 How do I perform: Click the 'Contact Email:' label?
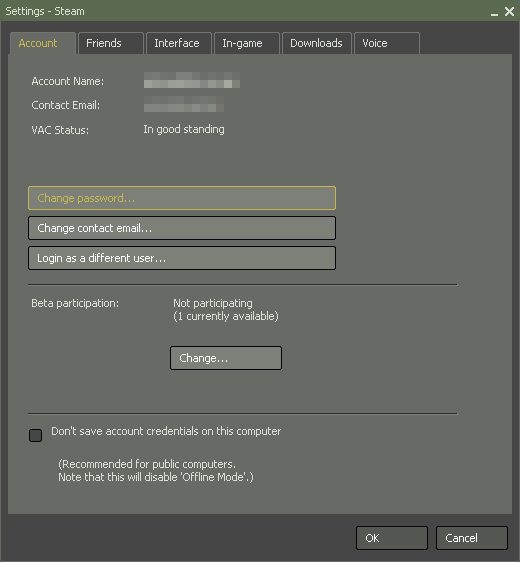66,105
